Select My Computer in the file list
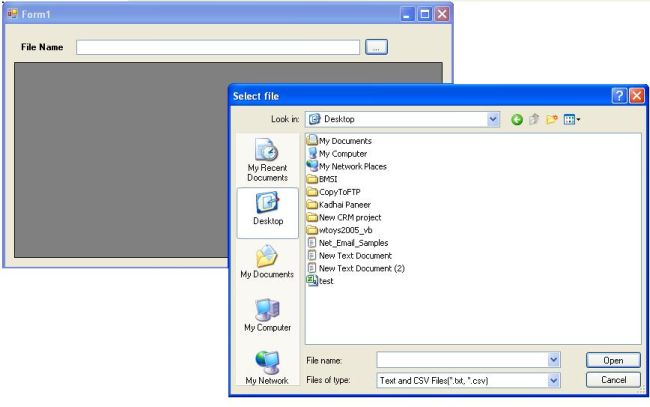The image size is (650, 407). [x=337, y=153]
